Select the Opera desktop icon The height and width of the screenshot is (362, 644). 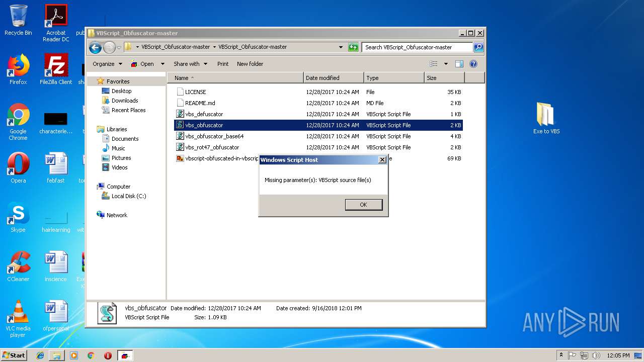click(x=18, y=167)
